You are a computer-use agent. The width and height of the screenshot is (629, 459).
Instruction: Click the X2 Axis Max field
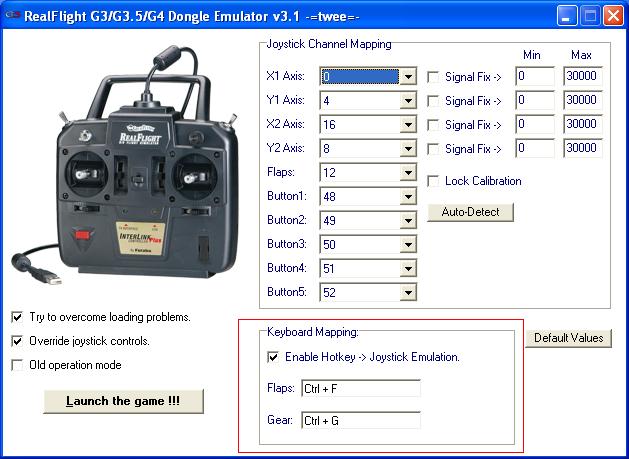[x=583, y=124]
